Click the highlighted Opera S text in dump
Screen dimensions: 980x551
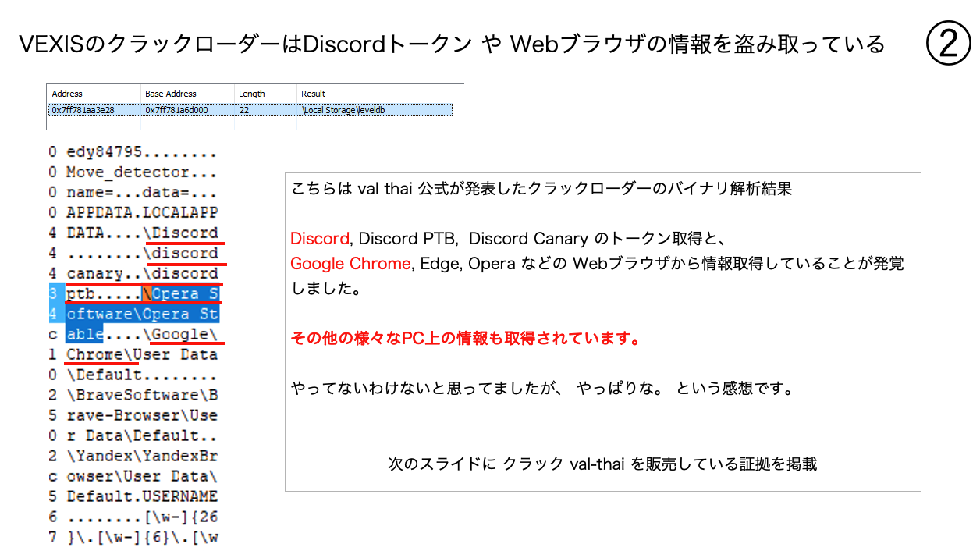click(x=186, y=294)
